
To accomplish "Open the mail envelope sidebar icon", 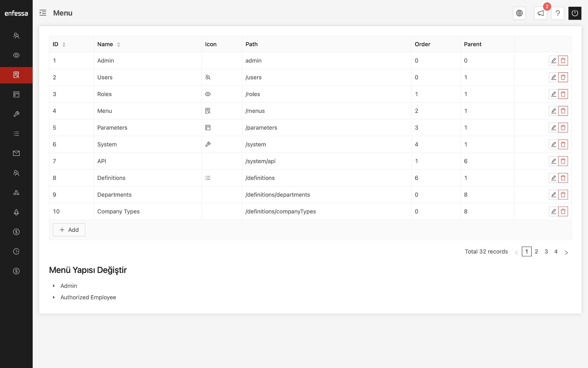I will coord(16,153).
